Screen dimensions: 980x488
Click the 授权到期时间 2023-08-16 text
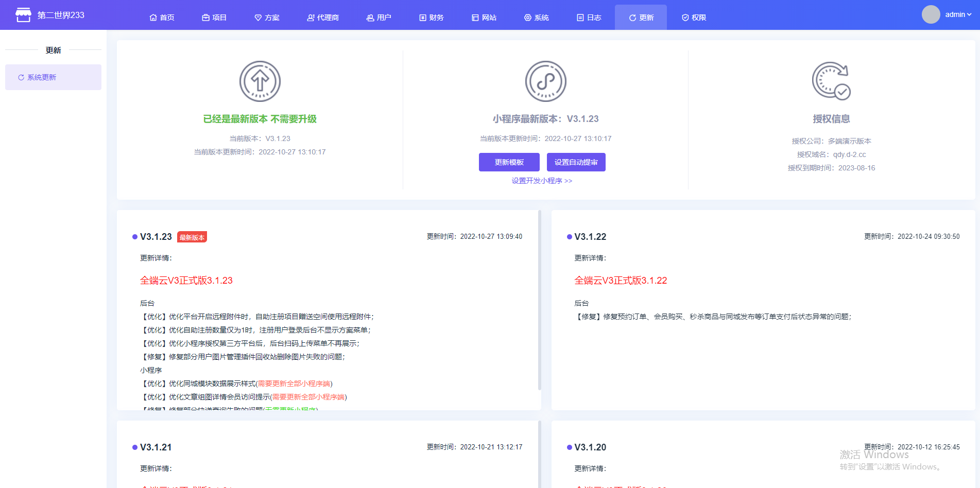point(831,168)
